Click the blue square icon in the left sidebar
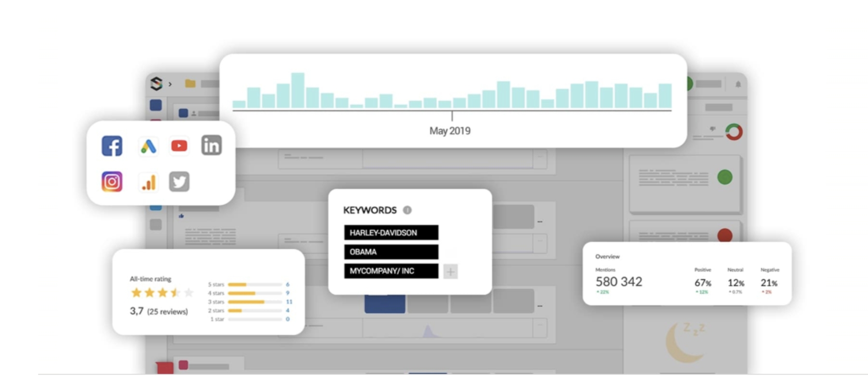Image resolution: width=868 pixels, height=381 pixels. coord(156,105)
